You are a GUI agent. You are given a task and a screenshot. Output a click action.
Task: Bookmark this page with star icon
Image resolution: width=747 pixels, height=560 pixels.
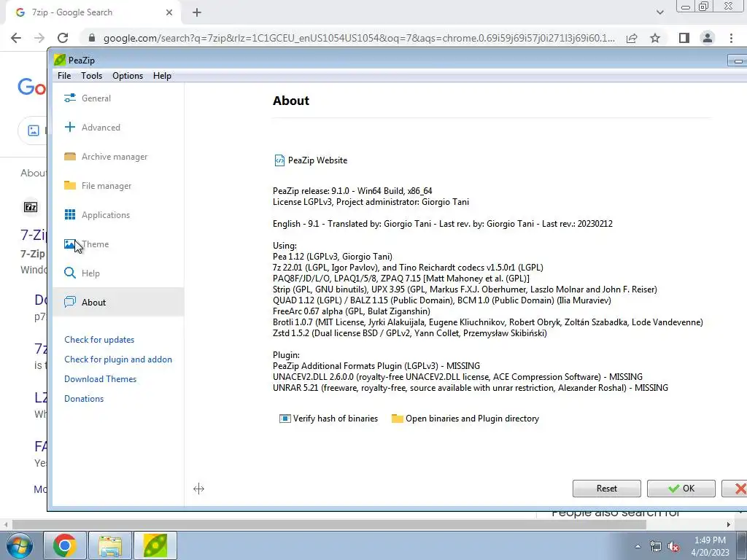[x=655, y=38]
